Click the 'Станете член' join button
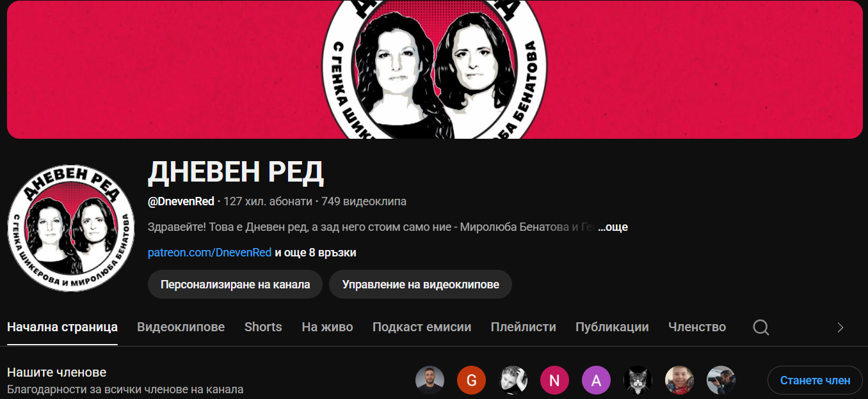 tap(815, 380)
